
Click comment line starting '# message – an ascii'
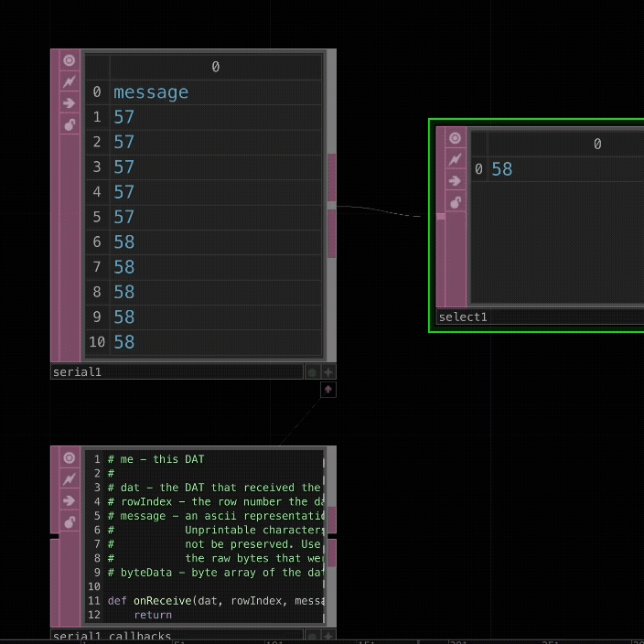(x=216, y=516)
